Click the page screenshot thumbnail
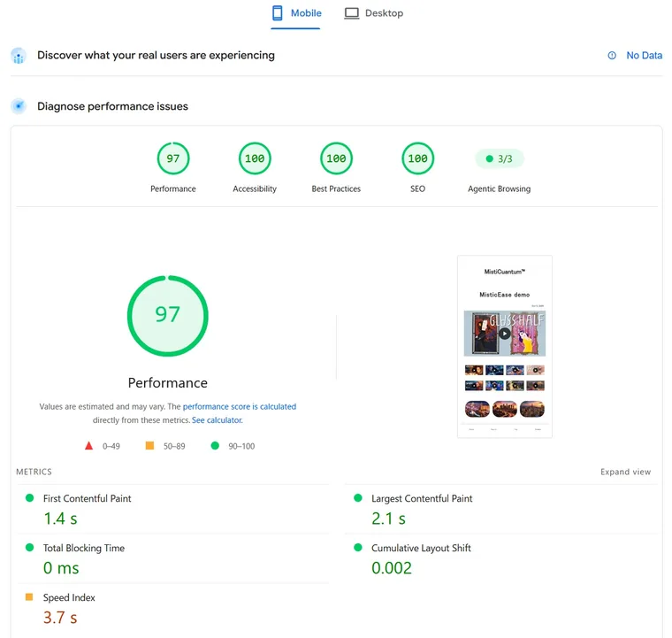 tap(504, 347)
